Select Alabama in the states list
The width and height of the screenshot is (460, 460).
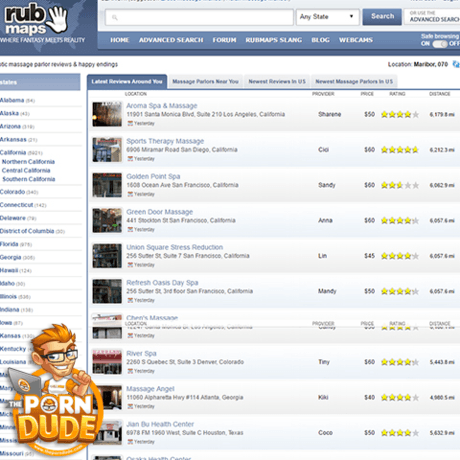(12, 100)
